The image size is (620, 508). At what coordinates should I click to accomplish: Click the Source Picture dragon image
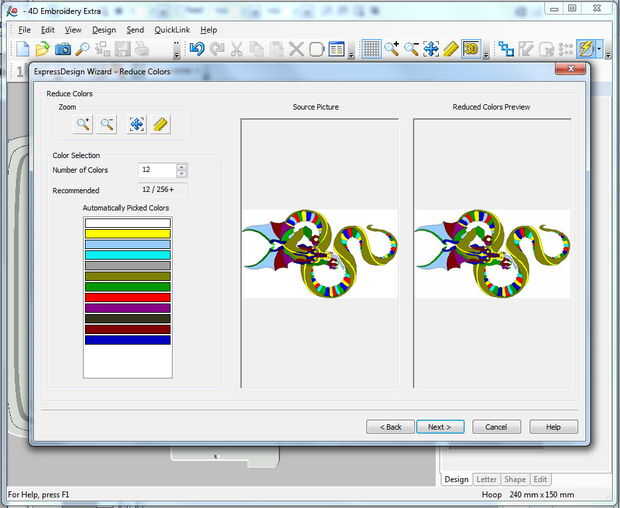tap(320, 254)
